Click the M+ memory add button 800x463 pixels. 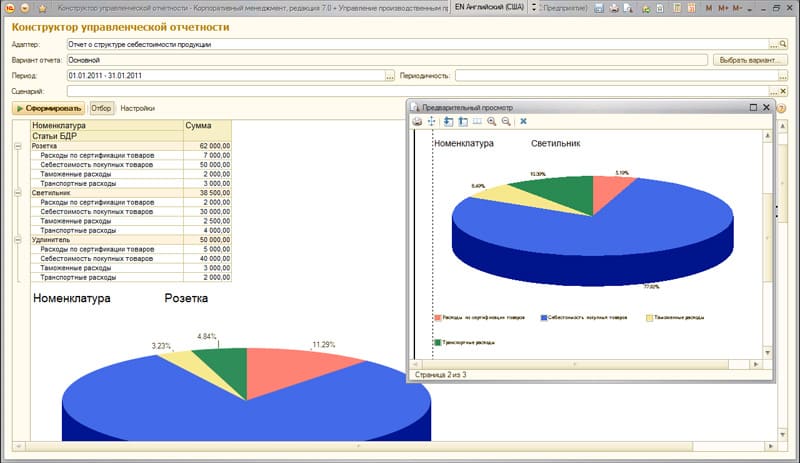click(x=723, y=8)
